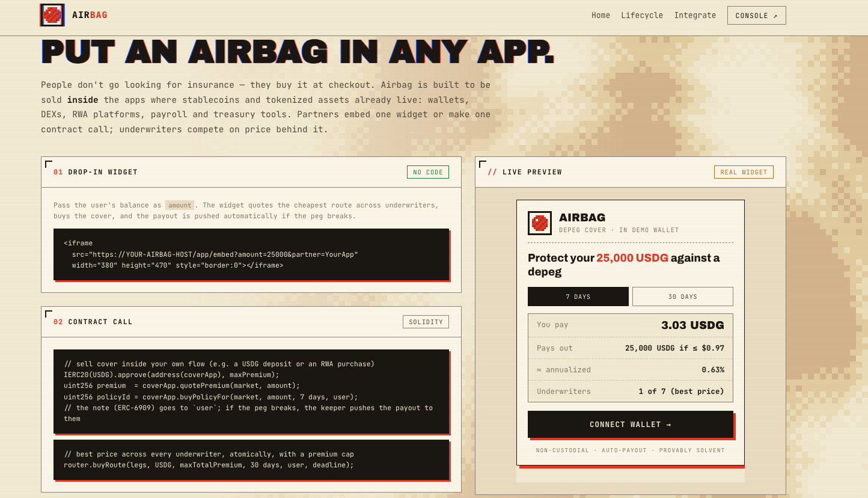This screenshot has width=868, height=498.
Task: Click the '≈ annualized' label
Action: click(x=564, y=370)
